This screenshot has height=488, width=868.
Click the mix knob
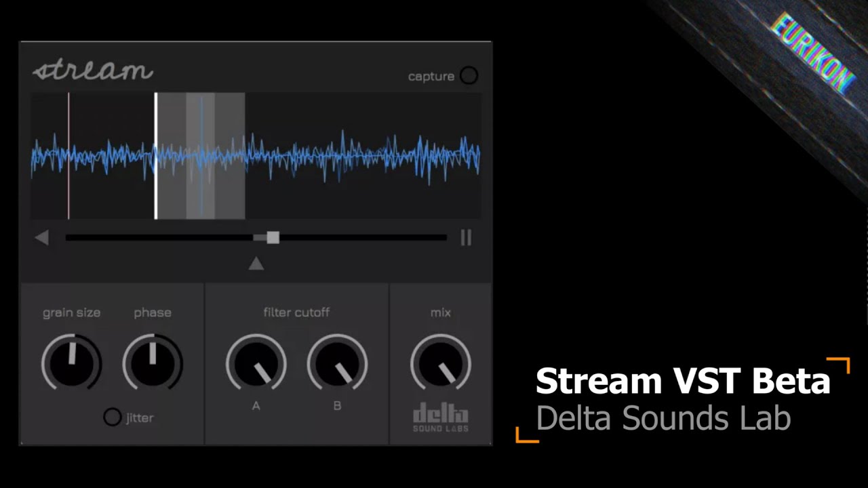[440, 363]
